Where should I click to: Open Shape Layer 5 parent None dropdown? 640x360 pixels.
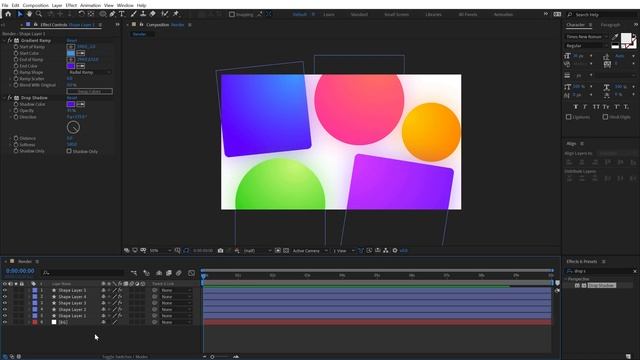click(176, 290)
